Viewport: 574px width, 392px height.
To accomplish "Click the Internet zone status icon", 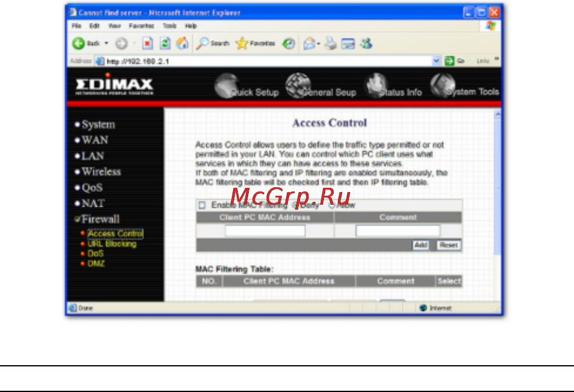I will point(423,308).
